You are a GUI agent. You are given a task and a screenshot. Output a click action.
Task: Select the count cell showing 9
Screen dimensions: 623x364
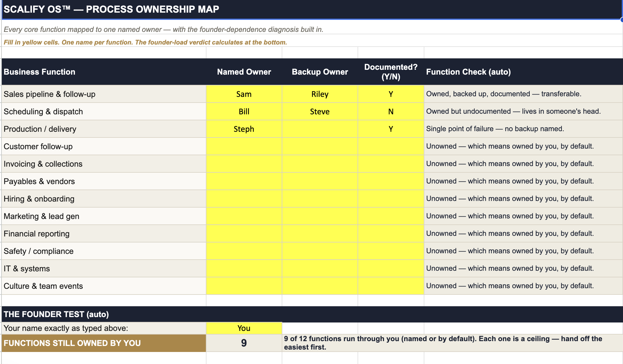coord(244,343)
